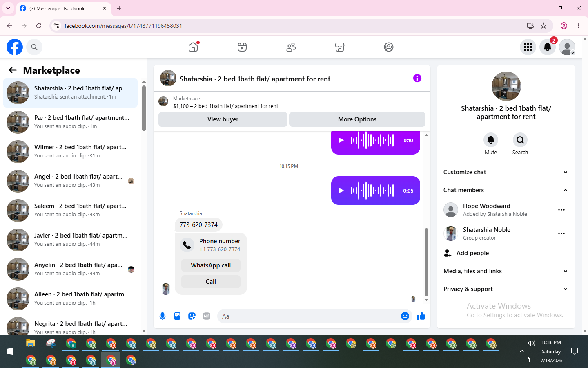Open the Facebook logo home link
This screenshot has height=368, width=588.
pyautogui.click(x=15, y=47)
